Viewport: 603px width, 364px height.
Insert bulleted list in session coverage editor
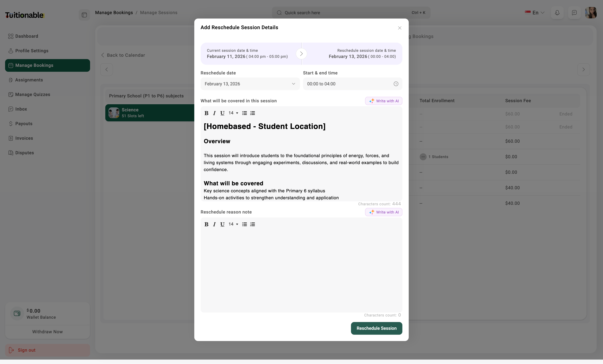pyautogui.click(x=244, y=113)
